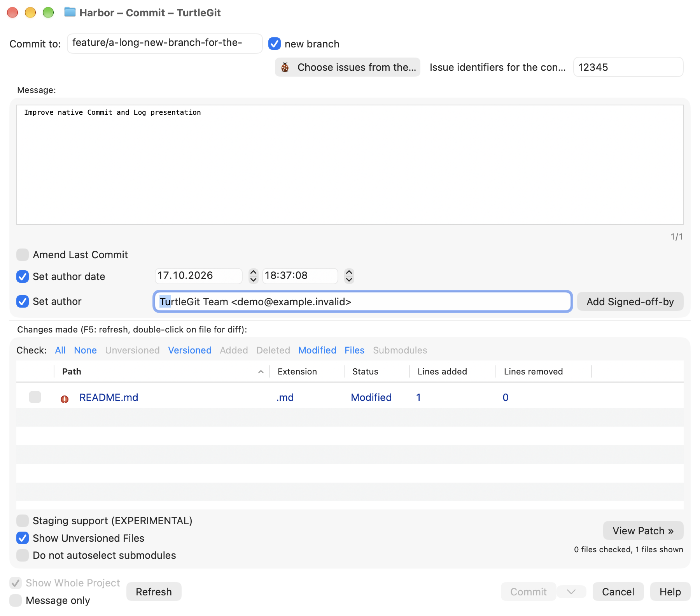Tick the Message only checkbox
Viewport: 700px width, 616px height.
point(16,600)
